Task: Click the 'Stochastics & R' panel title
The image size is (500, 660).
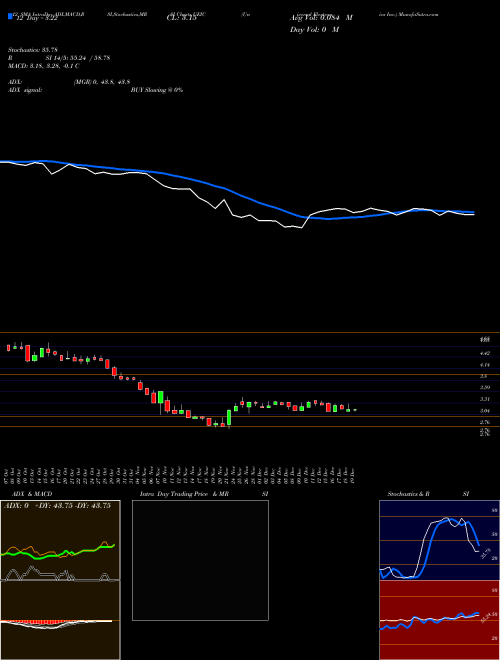Action: pos(408,494)
